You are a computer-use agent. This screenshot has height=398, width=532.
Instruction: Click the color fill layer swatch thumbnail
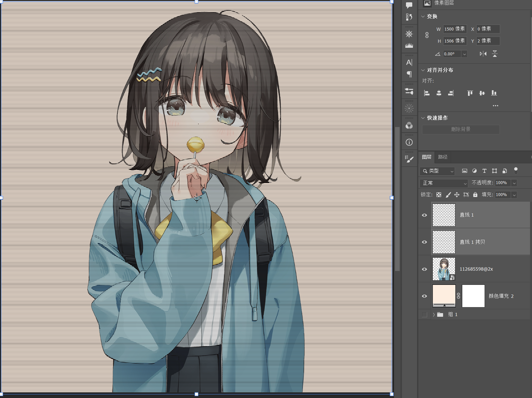click(x=444, y=296)
